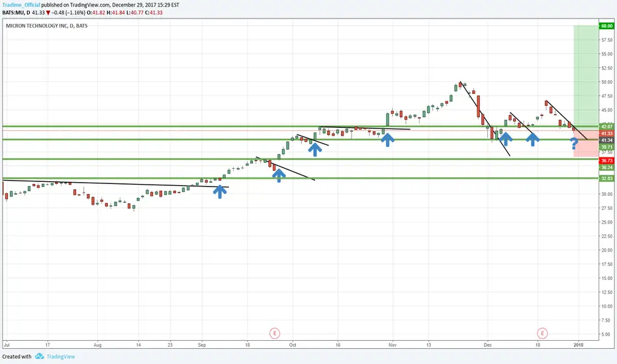Click the red 36.73 stop price label

[x=606, y=161]
